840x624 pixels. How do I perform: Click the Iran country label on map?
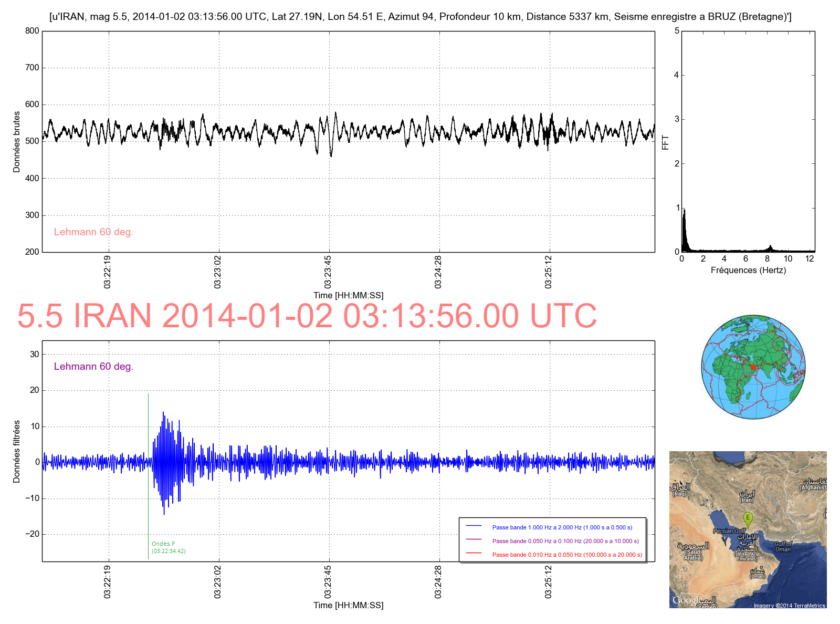[x=747, y=497]
